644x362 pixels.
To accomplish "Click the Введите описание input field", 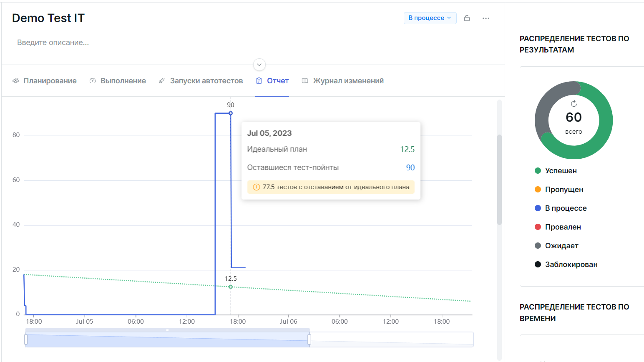I will (53, 42).
